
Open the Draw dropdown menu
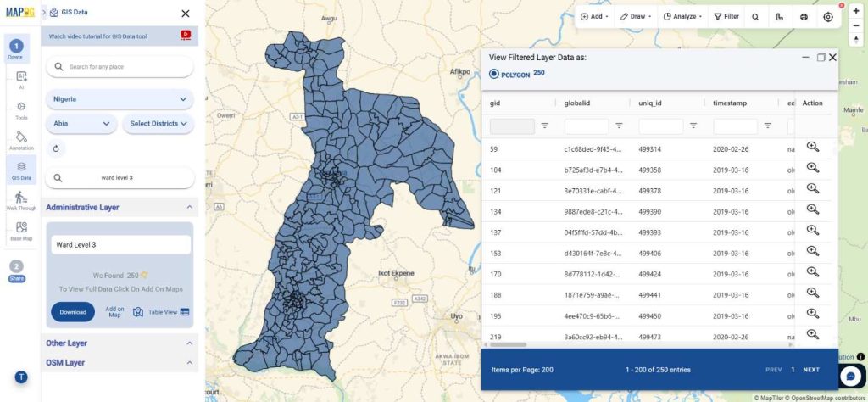pos(636,17)
